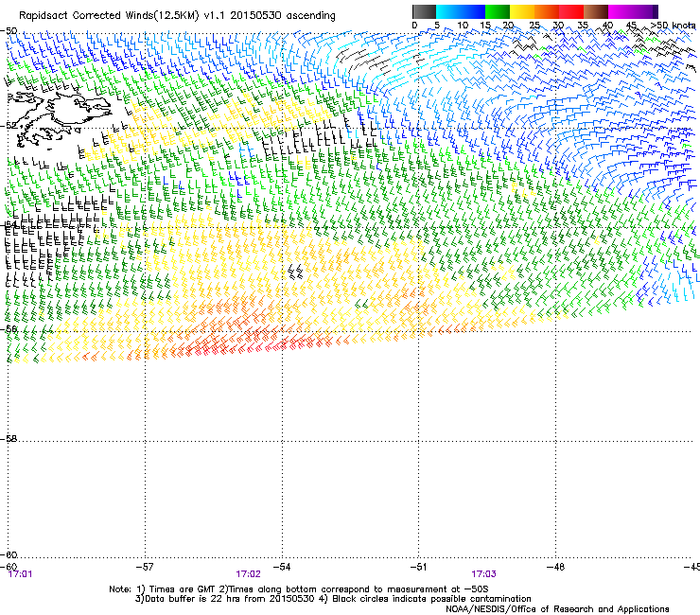700x615 pixels.
Task: Click the legend label '>50 knots'
Action: coord(674,26)
